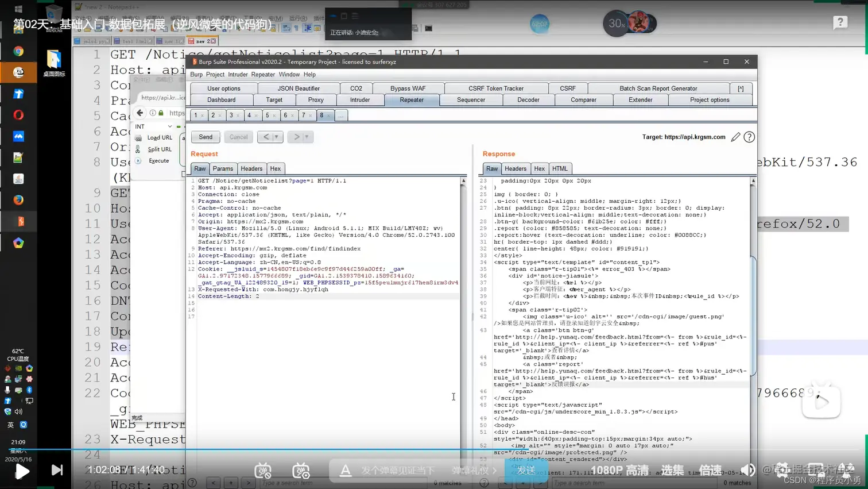Viewport: 868px width, 489px height.
Task: Open the Decoder tab
Action: coord(528,100)
